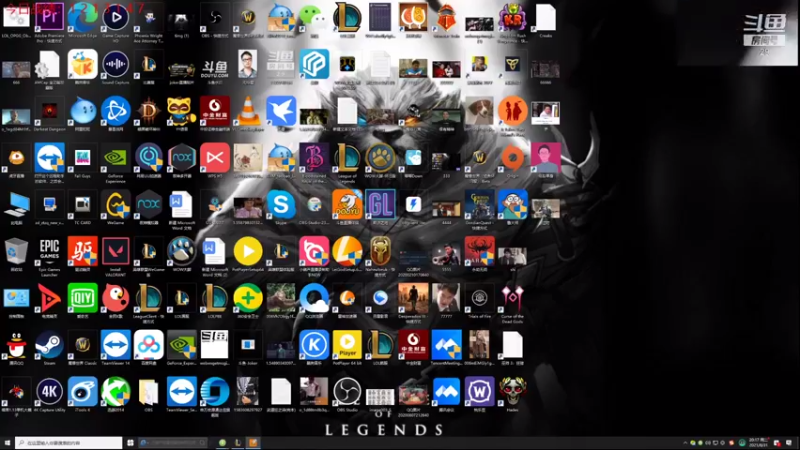Open World of Warcraft Classic icon

point(83,345)
